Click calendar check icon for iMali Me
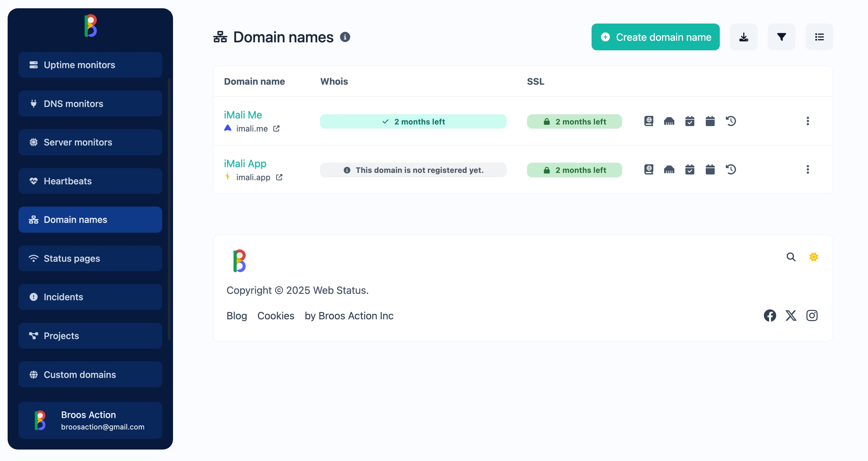868x461 pixels. click(x=690, y=121)
